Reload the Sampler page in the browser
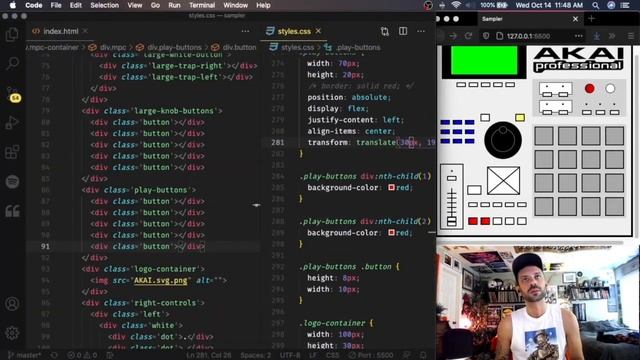The image size is (640, 360). click(468, 36)
